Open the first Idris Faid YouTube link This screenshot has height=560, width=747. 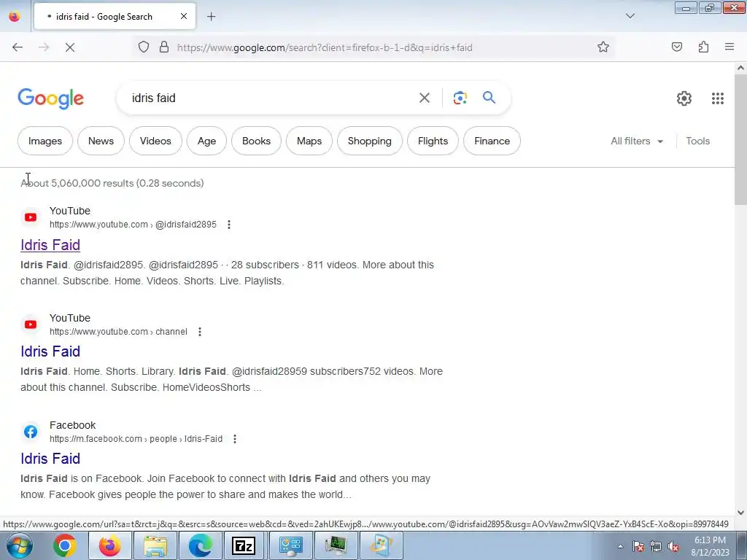[x=50, y=245]
